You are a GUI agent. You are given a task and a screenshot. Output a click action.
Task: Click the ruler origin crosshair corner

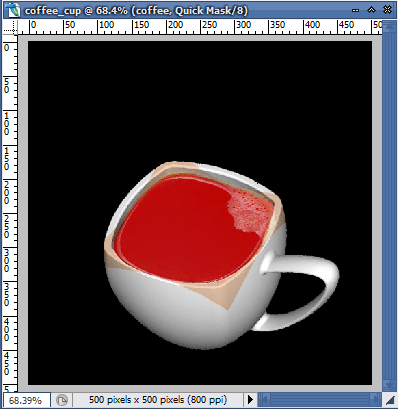(10, 27)
